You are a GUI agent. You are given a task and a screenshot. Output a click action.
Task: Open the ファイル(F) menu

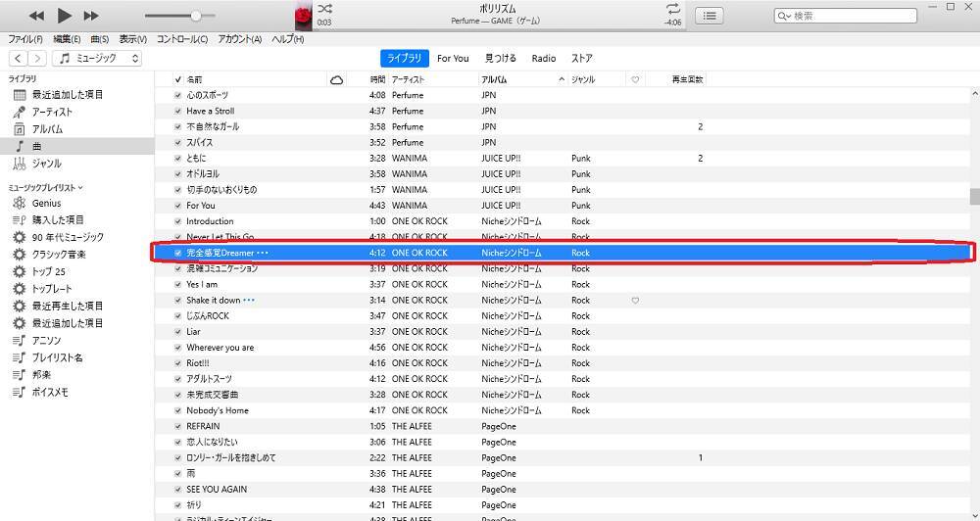click(x=25, y=39)
